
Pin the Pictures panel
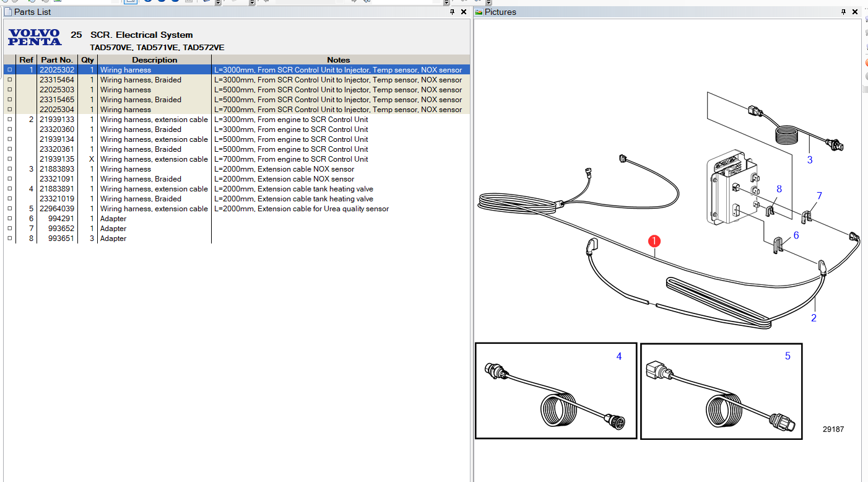coord(843,12)
